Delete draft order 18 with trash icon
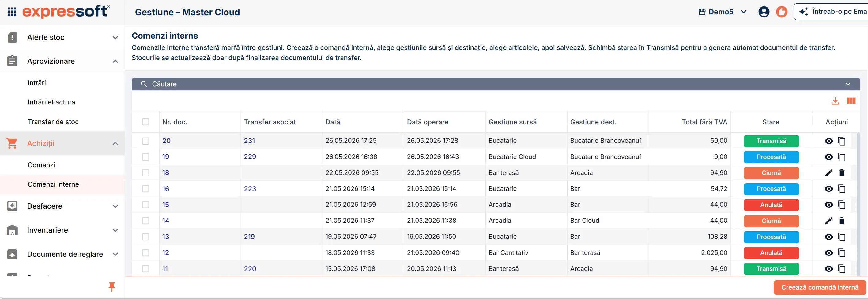 coord(841,173)
